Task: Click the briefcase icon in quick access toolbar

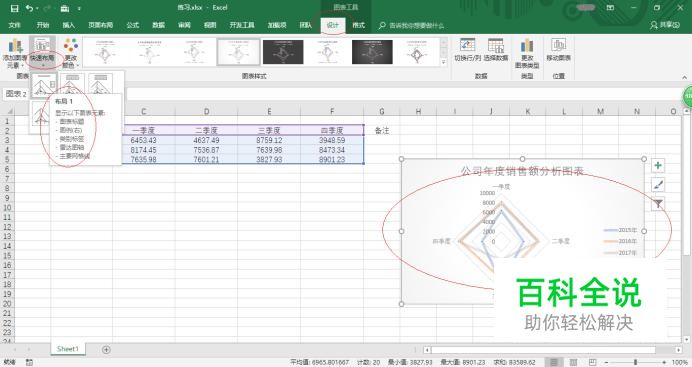Action: click(x=64, y=8)
